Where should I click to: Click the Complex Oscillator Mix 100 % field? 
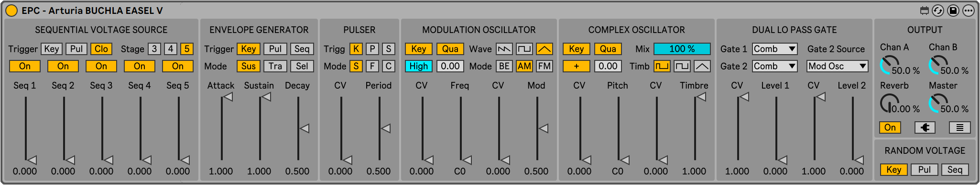[x=682, y=49]
